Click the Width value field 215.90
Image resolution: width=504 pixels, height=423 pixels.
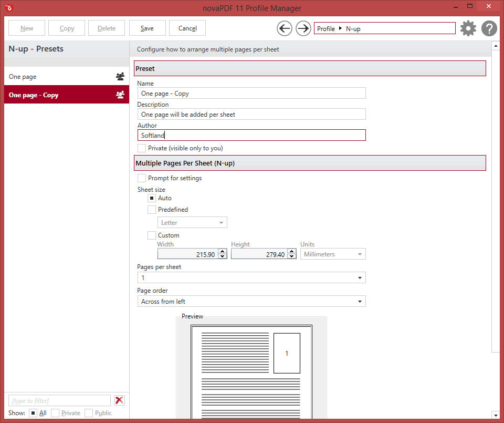pos(188,254)
